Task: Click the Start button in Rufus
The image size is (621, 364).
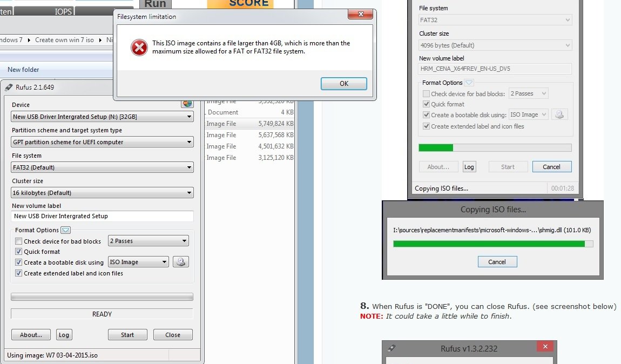Action: (x=127, y=335)
